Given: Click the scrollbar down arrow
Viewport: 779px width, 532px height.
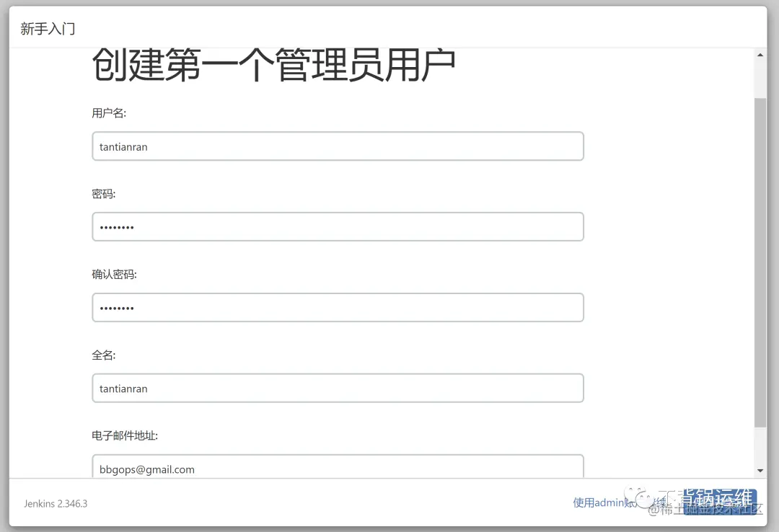Looking at the screenshot, I should (761, 469).
